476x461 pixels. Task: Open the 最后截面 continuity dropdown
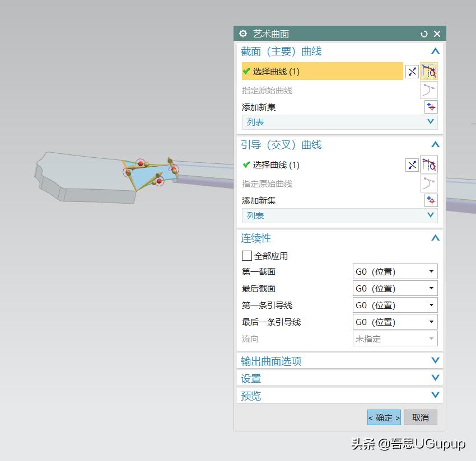[431, 288]
